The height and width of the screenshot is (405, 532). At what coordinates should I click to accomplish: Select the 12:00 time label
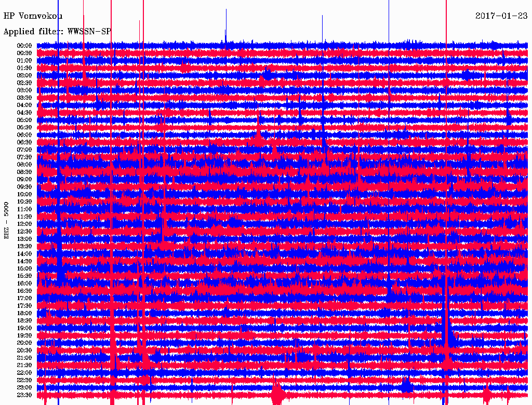tap(24, 224)
